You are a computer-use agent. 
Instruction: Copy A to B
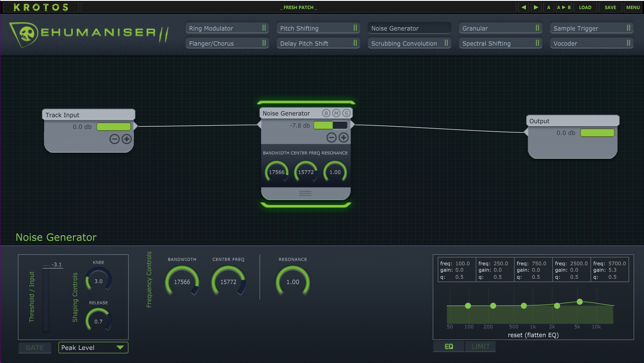564,7
